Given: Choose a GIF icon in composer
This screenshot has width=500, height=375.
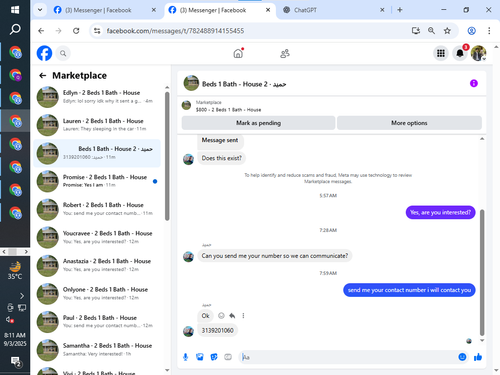Looking at the screenshot, I should point(228,357).
